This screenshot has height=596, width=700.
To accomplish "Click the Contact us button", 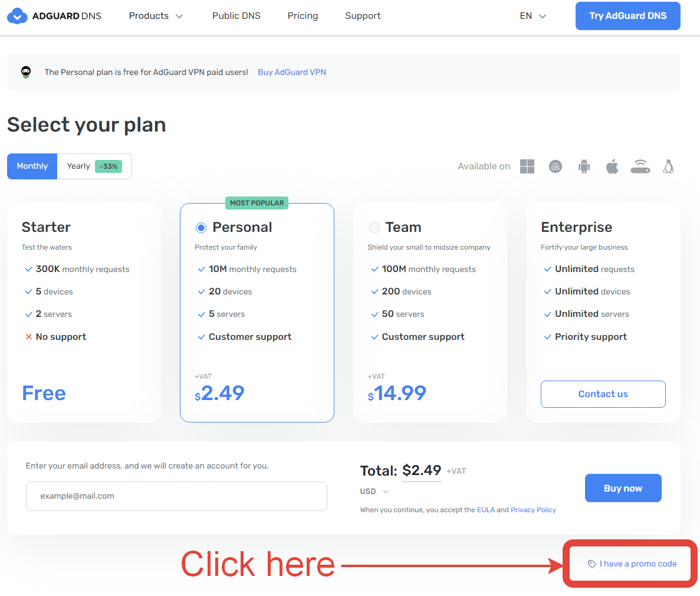I will [x=603, y=394].
